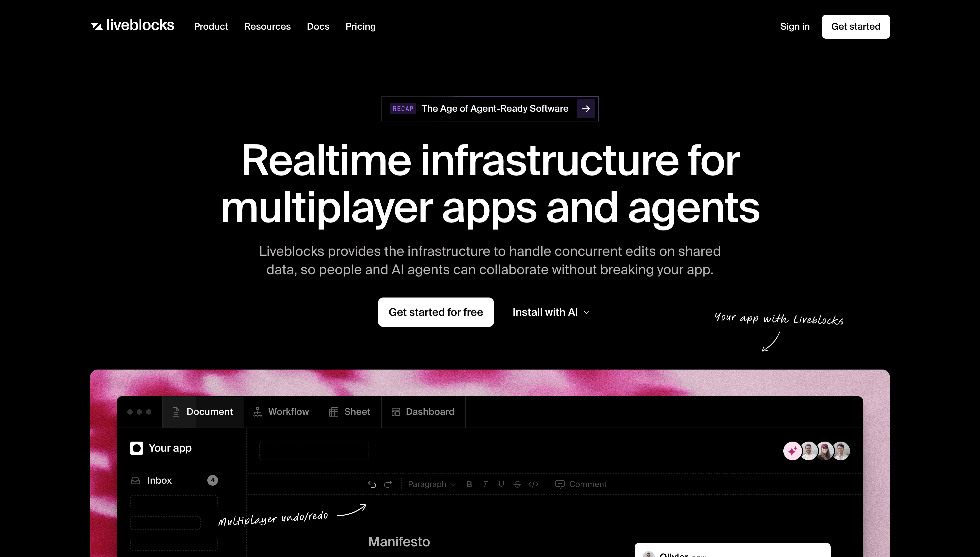Viewport: 980px width, 557px height.
Task: Click the Comment button in toolbar
Action: tap(581, 484)
